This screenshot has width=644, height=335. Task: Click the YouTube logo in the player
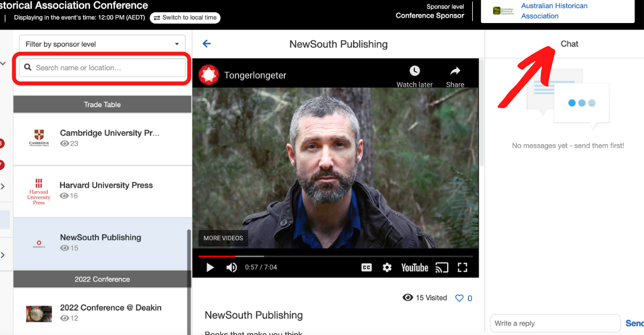(414, 267)
